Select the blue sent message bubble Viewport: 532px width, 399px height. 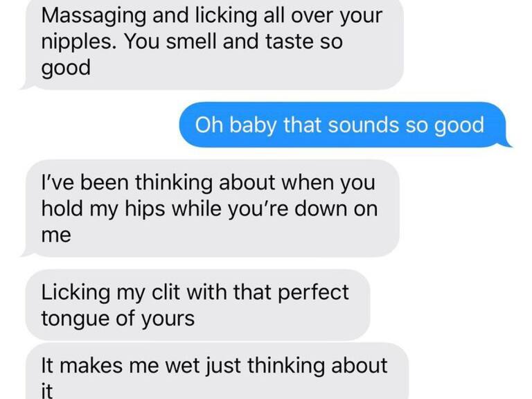pyautogui.click(x=343, y=125)
